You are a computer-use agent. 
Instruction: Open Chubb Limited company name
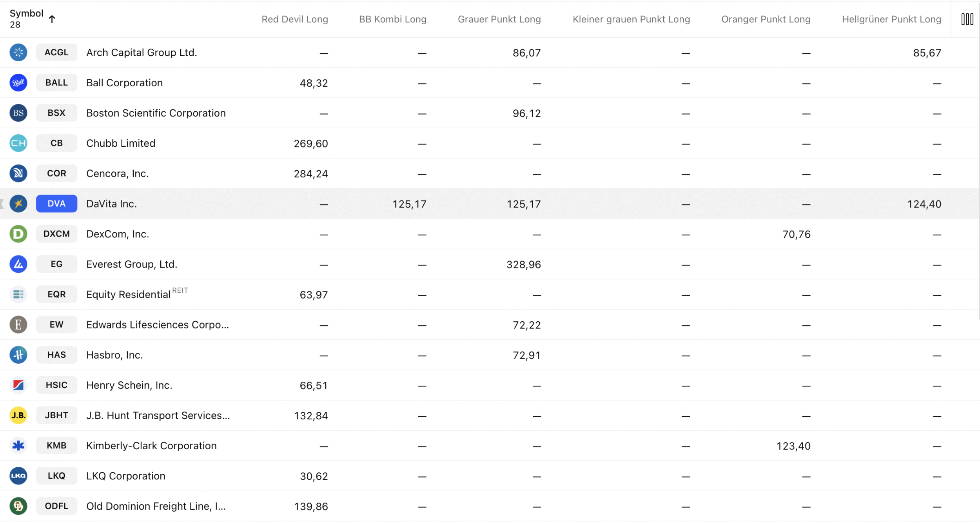pos(121,143)
